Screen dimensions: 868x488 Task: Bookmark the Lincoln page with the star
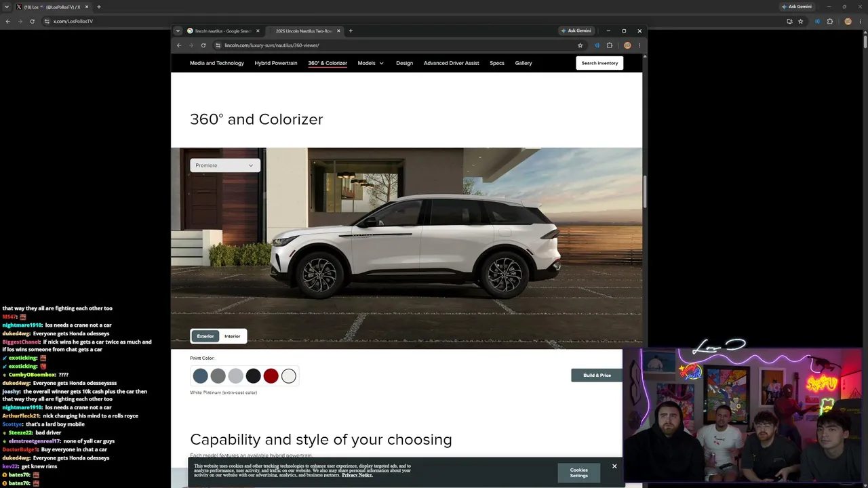pyautogui.click(x=580, y=45)
